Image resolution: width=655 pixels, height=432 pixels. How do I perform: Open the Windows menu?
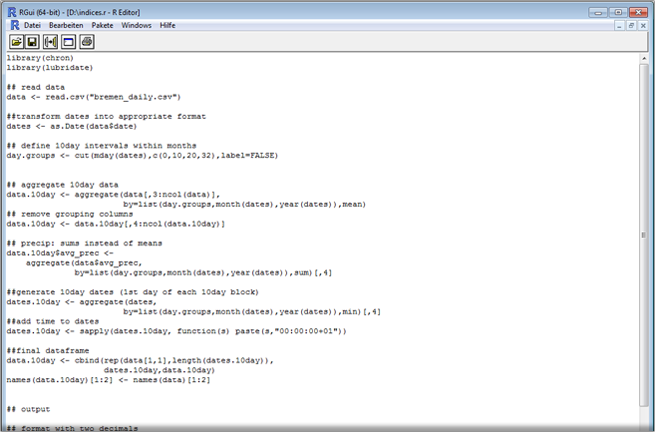136,25
